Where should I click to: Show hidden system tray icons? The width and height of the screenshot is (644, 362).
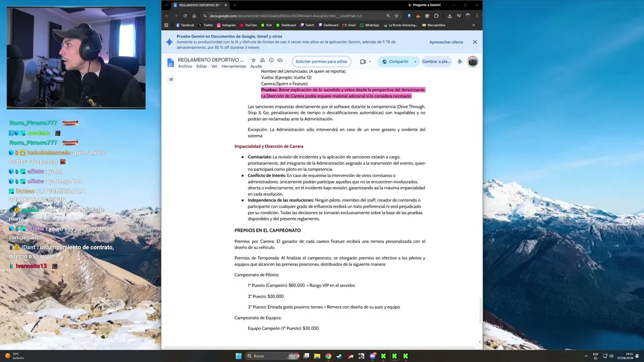(586, 356)
